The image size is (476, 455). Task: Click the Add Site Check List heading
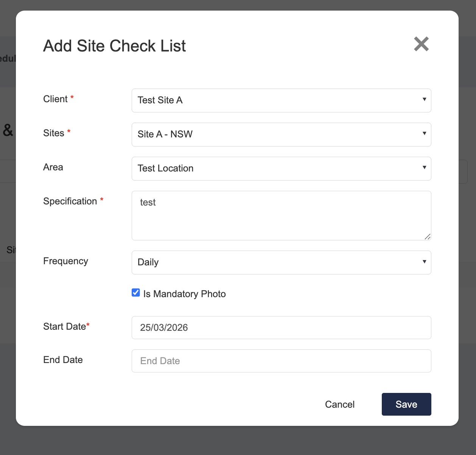coord(114,46)
